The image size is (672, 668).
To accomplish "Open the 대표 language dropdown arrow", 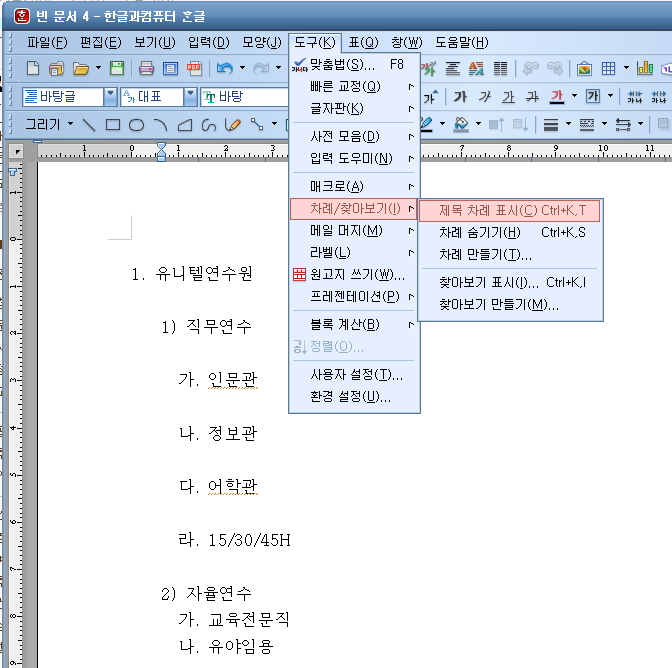I will pos(190,97).
